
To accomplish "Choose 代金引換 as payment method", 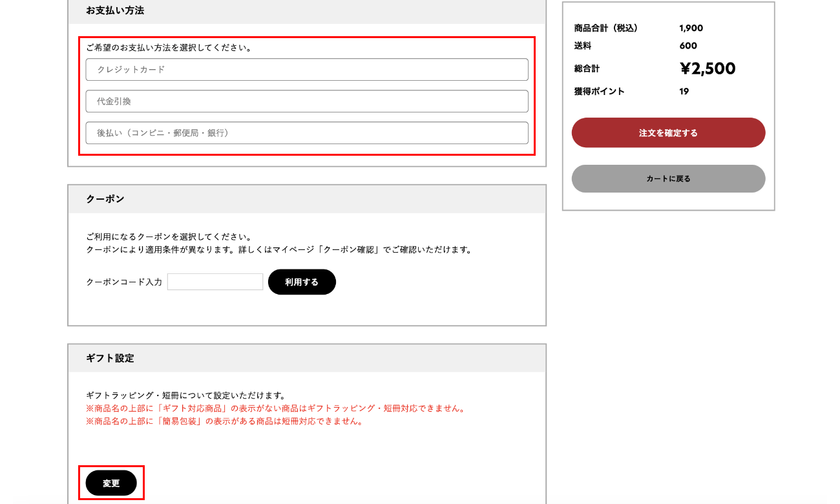I will [x=306, y=101].
